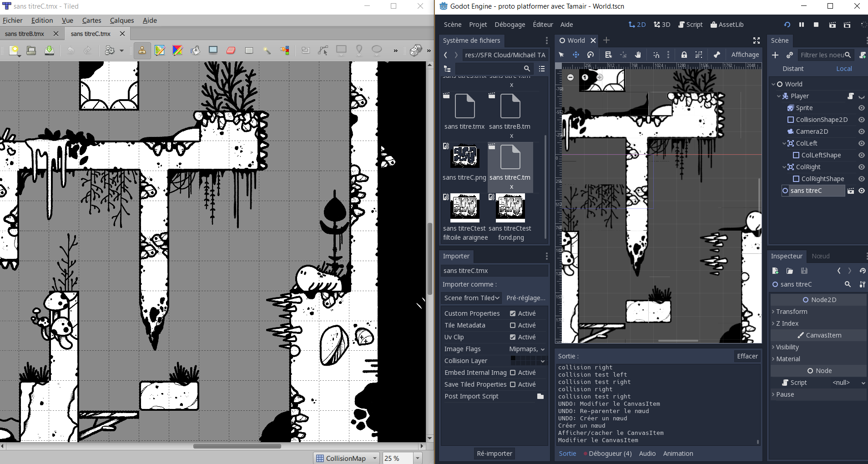The width and height of the screenshot is (868, 464).
Task: Toggle Save Tiled Properties Activé checkbox
Action: pos(513,384)
